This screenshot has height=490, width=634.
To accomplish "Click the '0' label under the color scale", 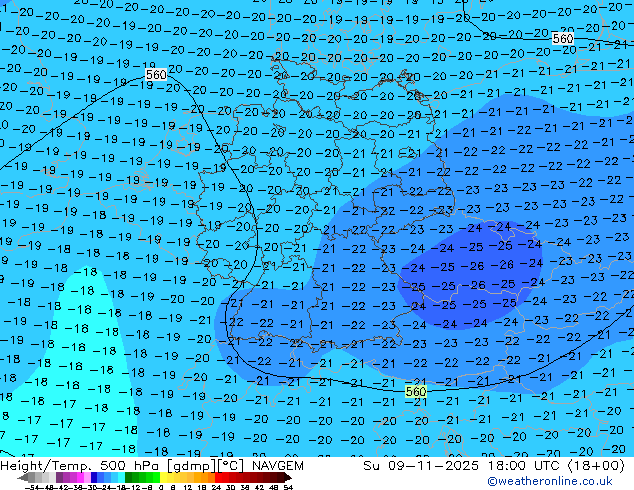I will point(161,488).
